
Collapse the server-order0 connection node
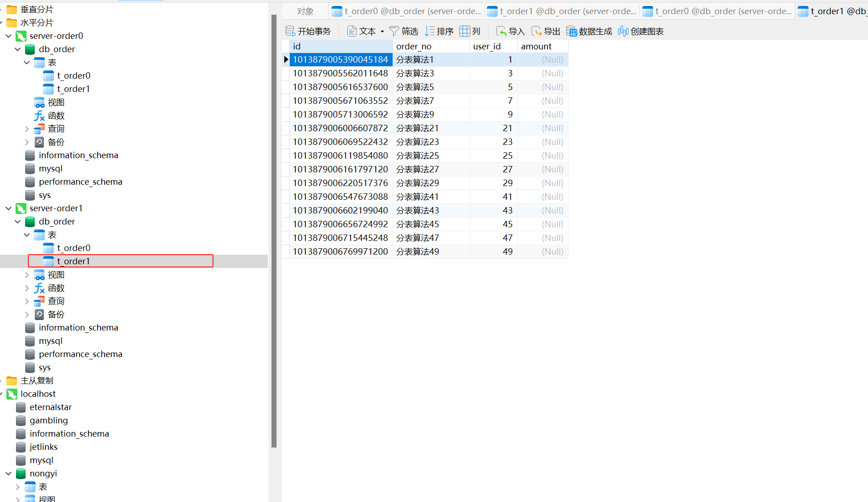point(8,36)
